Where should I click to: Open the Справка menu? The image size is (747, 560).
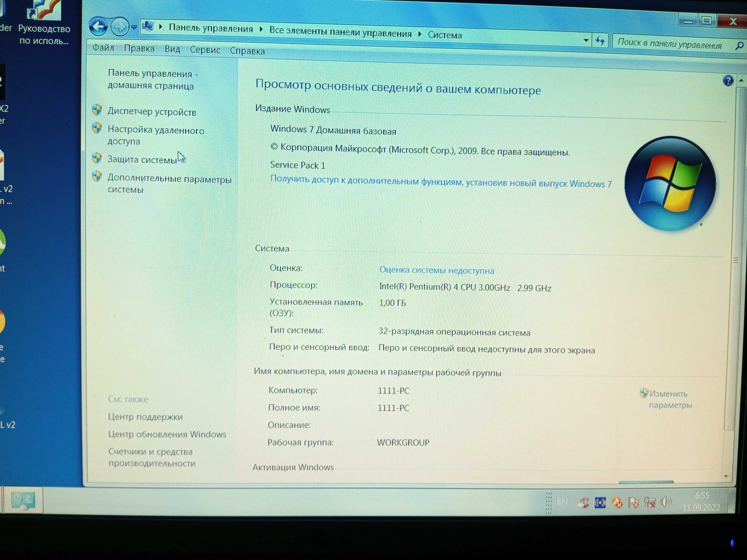[247, 51]
